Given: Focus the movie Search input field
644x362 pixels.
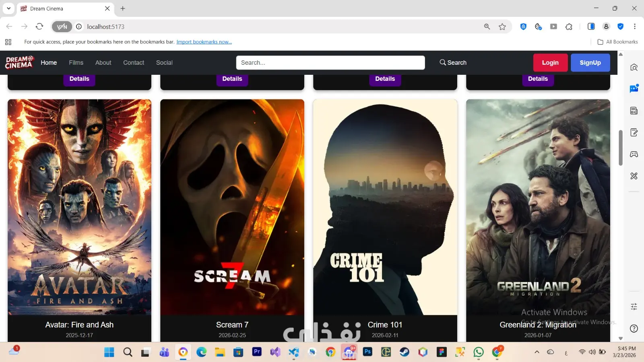Looking at the screenshot, I should tap(330, 63).
